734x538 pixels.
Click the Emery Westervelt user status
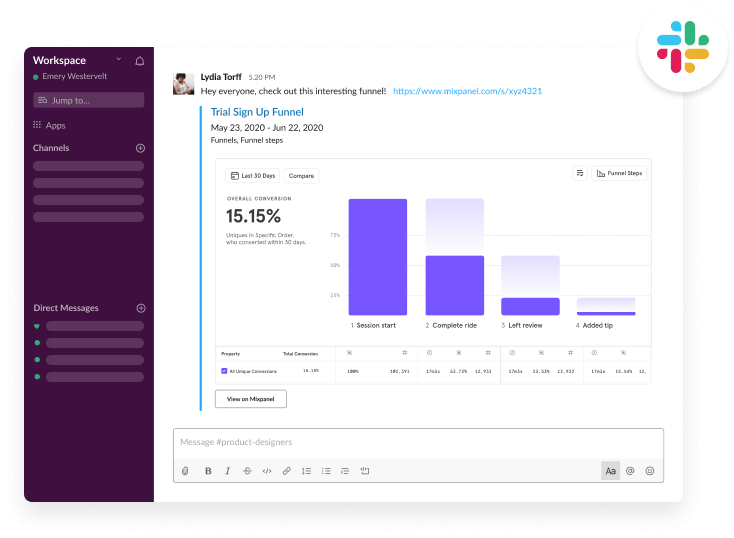click(x=70, y=76)
